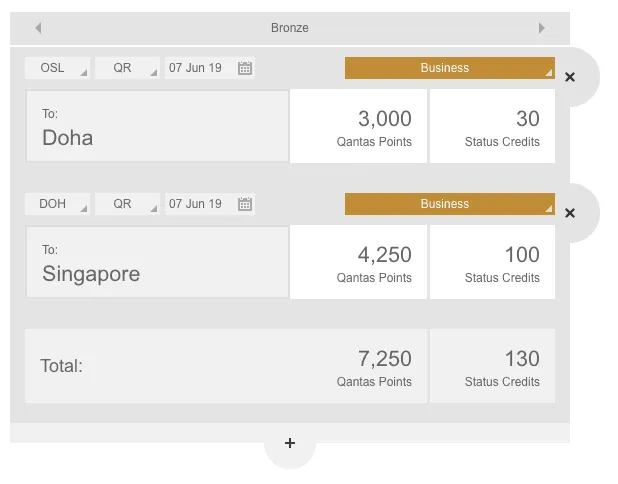Image resolution: width=618 pixels, height=484 pixels.
Task: Open calendar icon for first flight date
Action: click(245, 68)
